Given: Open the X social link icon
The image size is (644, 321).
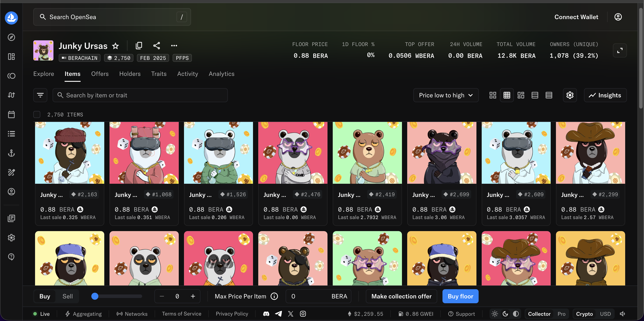Looking at the screenshot, I should tap(290, 314).
